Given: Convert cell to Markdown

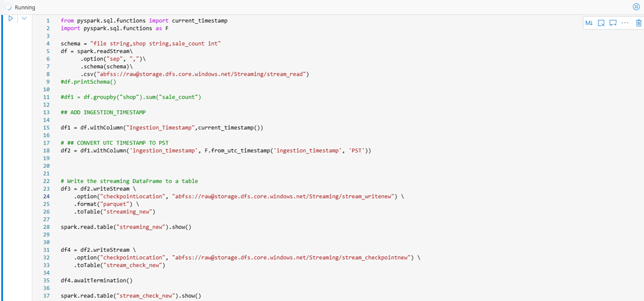Looking at the screenshot, I should click(x=589, y=23).
